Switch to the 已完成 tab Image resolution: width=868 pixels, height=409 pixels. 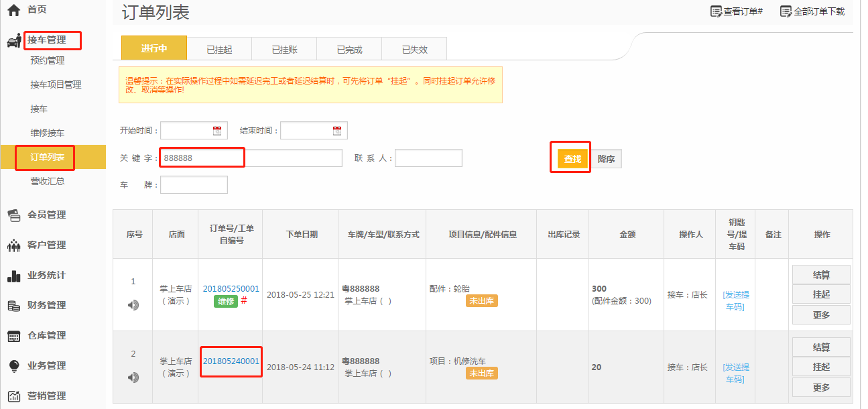(x=349, y=49)
